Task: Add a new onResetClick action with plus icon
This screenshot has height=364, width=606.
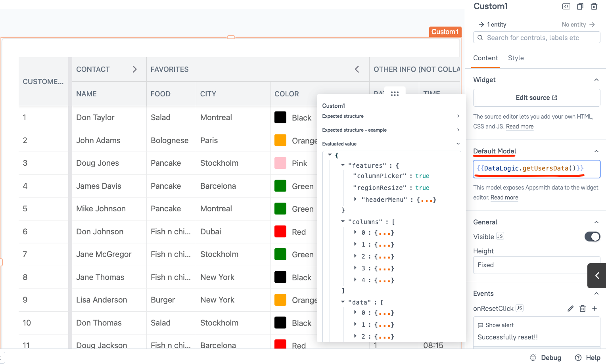Action: [594, 308]
